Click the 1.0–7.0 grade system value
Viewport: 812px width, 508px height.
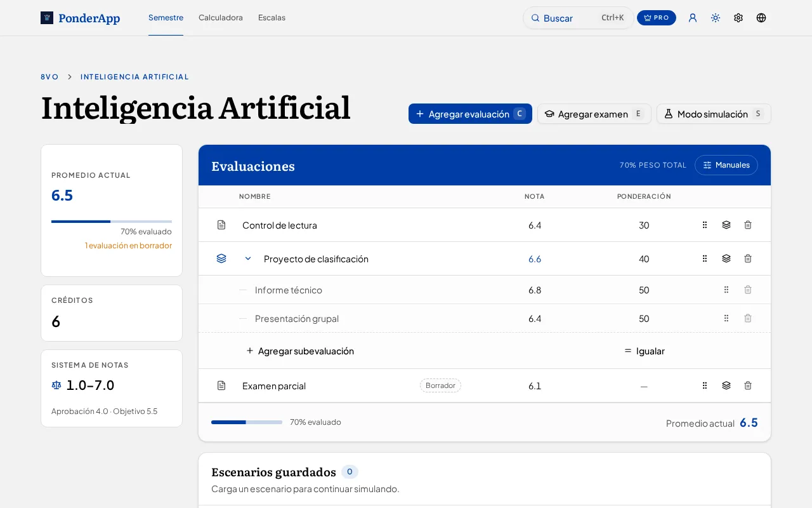pos(90,385)
